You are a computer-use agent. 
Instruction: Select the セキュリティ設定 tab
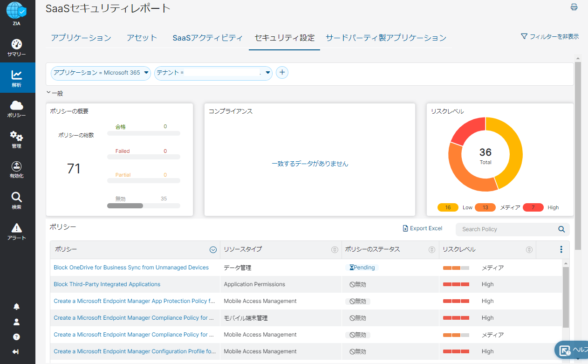point(284,38)
